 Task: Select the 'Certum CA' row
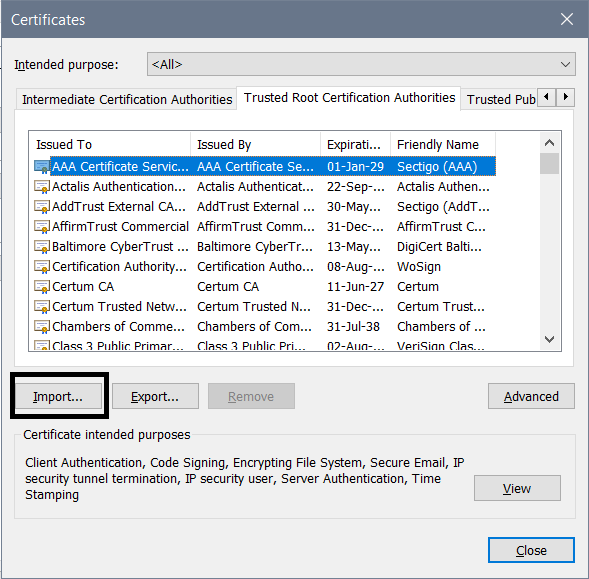coord(264,287)
